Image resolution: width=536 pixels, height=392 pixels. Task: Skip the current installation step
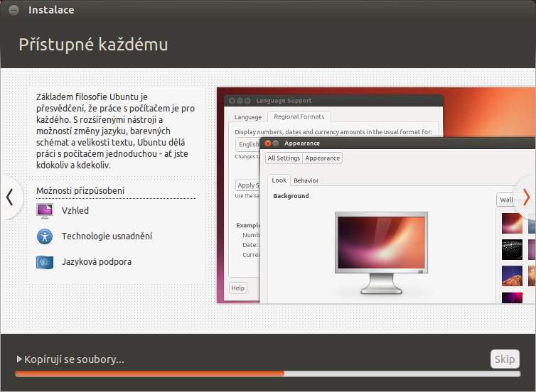(505, 359)
